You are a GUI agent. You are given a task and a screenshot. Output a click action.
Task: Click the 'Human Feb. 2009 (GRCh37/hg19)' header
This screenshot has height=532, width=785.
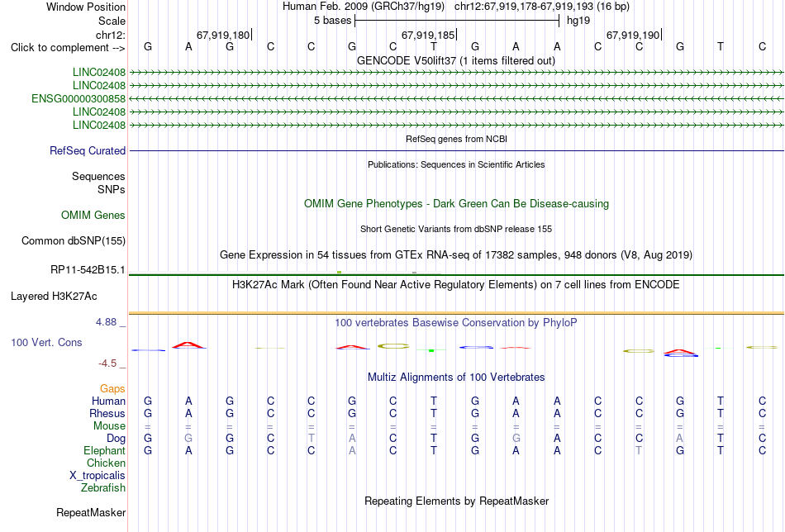click(364, 7)
